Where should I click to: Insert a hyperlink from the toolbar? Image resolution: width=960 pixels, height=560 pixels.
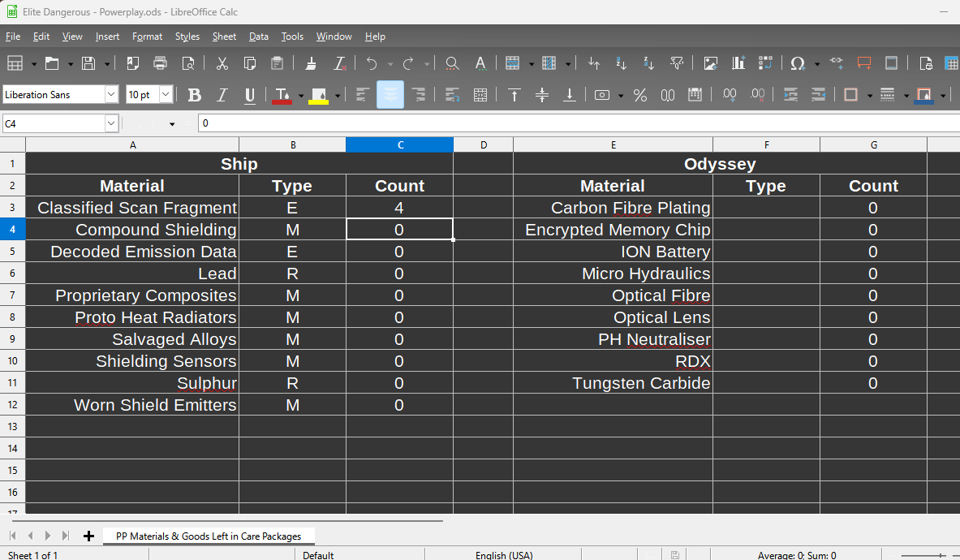click(837, 63)
